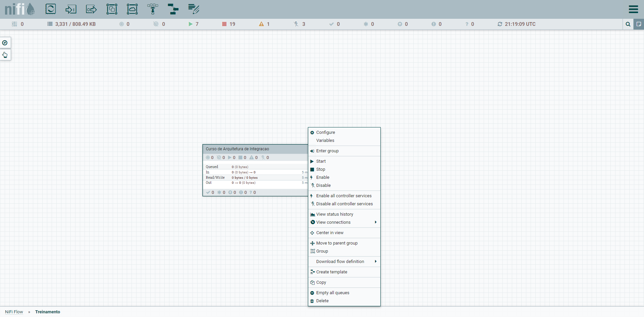Select Copy from context menu
The image size is (644, 317).
[x=344, y=282]
